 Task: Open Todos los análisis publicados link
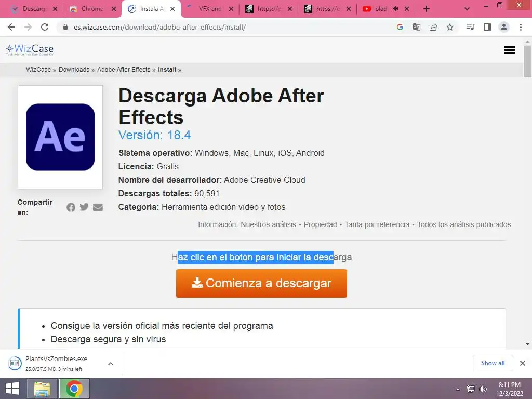coord(464,224)
